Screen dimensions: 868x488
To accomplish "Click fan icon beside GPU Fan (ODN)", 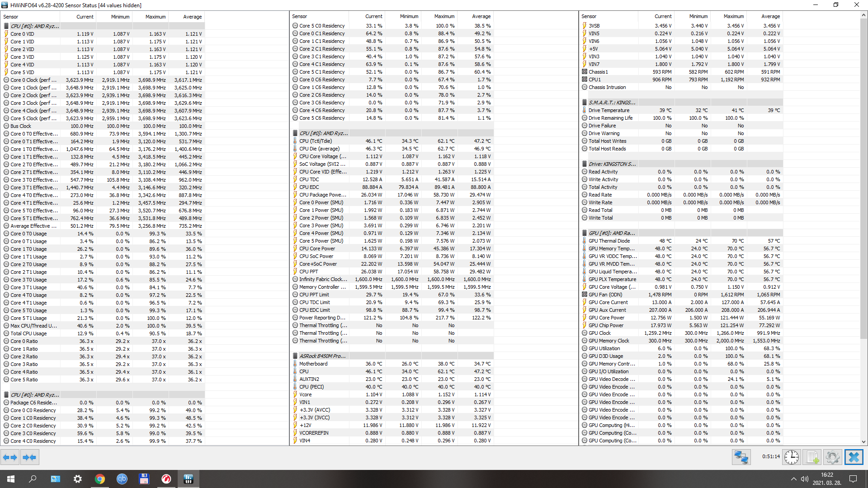I will pyautogui.click(x=585, y=295).
